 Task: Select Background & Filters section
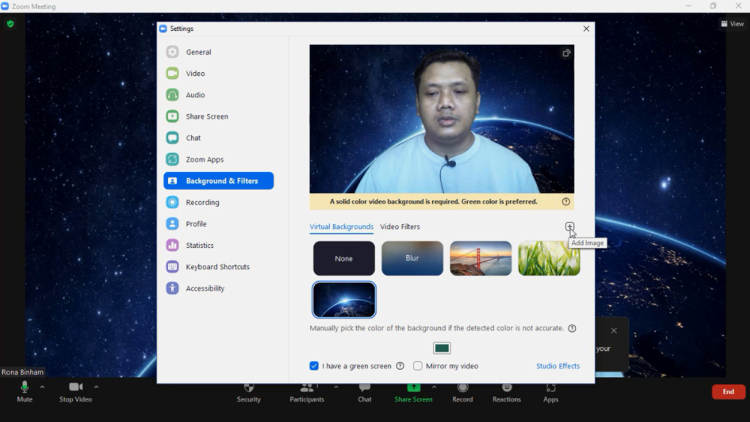tap(219, 181)
